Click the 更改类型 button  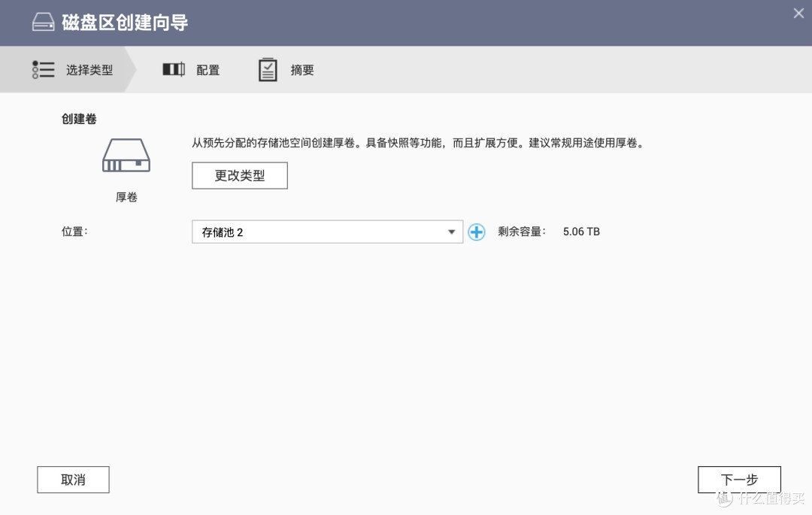pos(239,175)
